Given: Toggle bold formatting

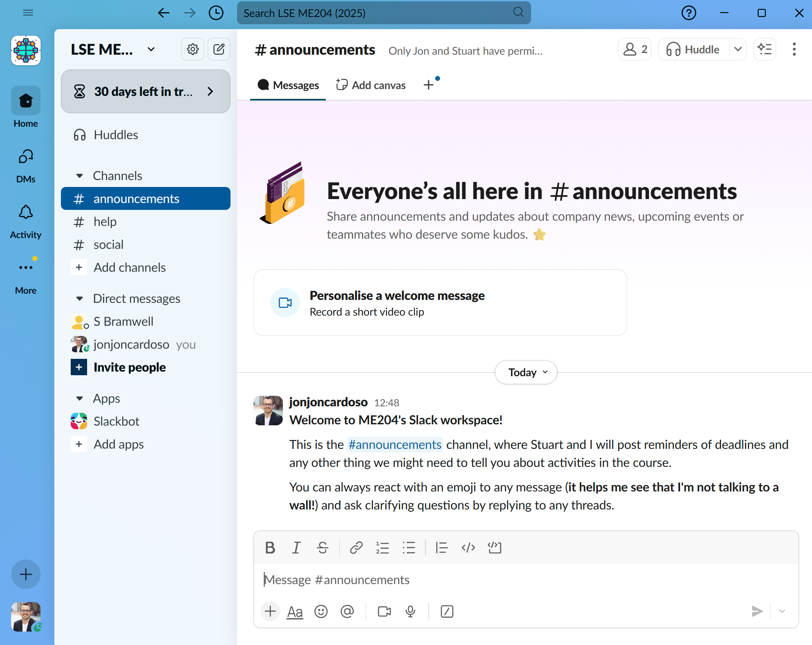Looking at the screenshot, I should [270, 547].
